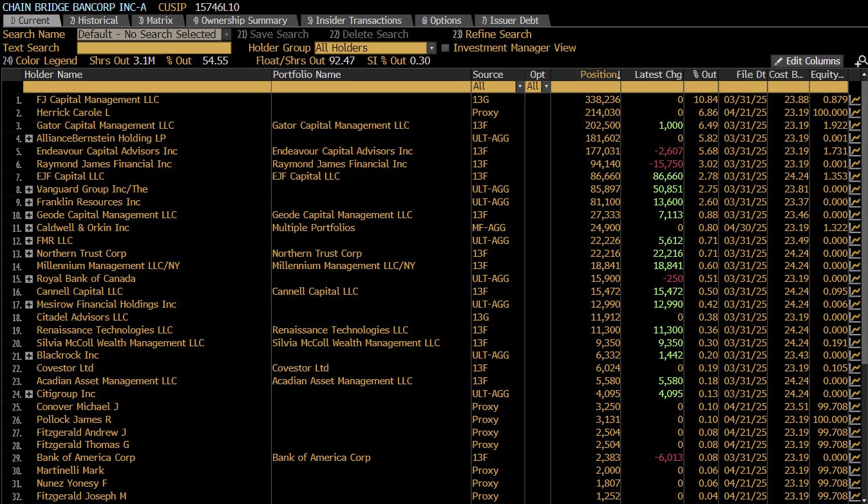Image resolution: width=868 pixels, height=504 pixels.
Task: Expand Franklin Resources Inc holder row
Action: click(x=29, y=202)
